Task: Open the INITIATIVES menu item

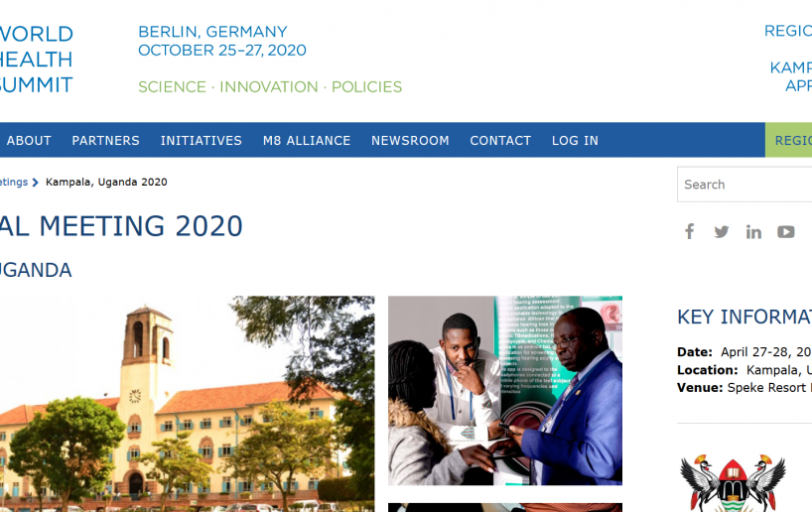Action: 201,140
